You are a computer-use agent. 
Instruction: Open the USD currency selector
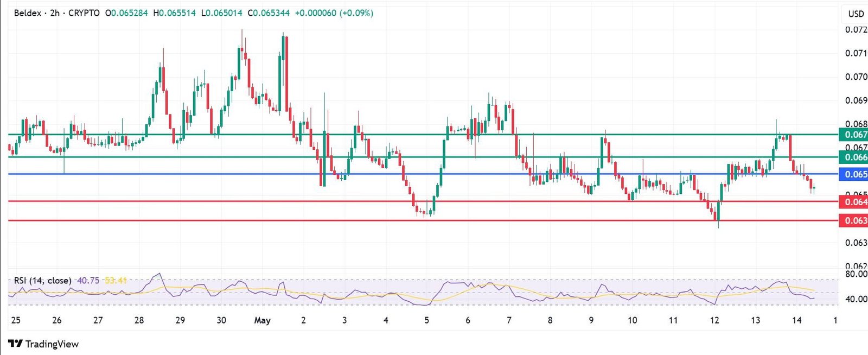point(856,14)
